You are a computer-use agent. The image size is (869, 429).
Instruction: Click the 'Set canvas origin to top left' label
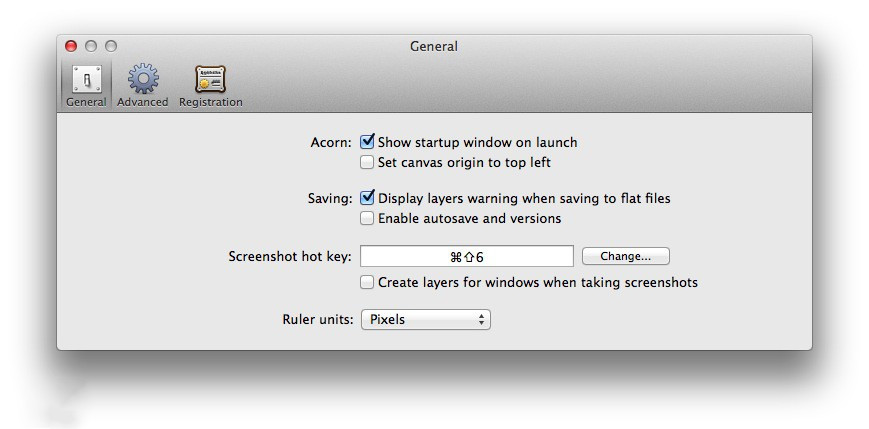464,163
